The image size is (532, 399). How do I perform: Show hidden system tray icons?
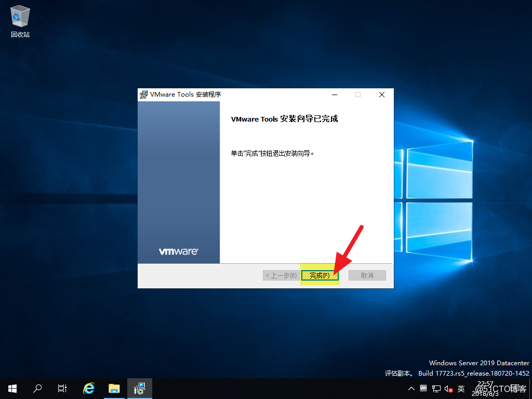[x=411, y=389]
